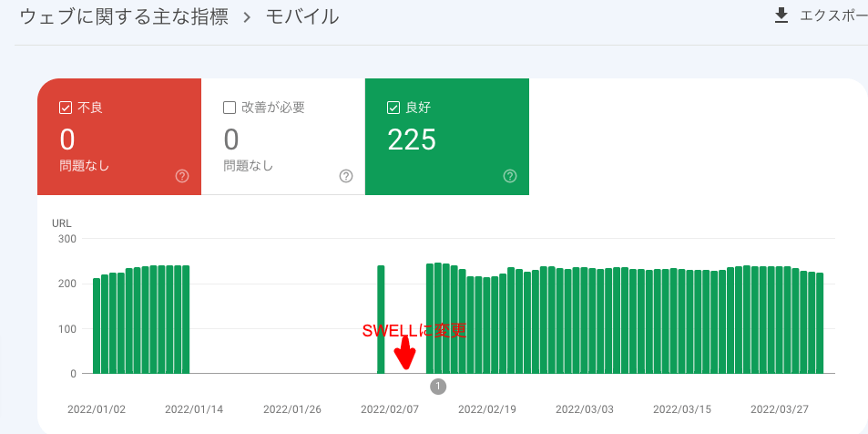Click the 2022/03/15 date axis label

pos(682,409)
